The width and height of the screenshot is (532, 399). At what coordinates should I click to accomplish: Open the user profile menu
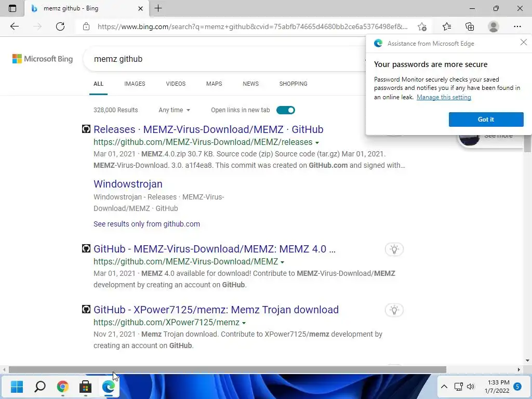(494, 26)
